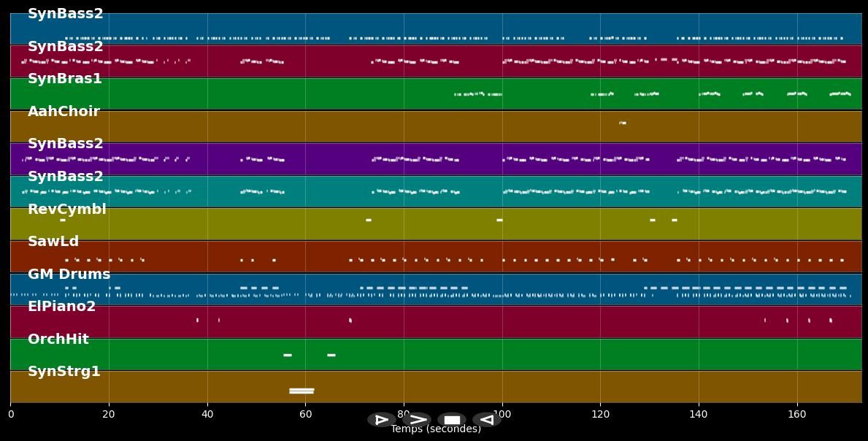Screen dimensions: 868x441
Task: Select the GM Drums track label
Action: [x=69, y=275]
